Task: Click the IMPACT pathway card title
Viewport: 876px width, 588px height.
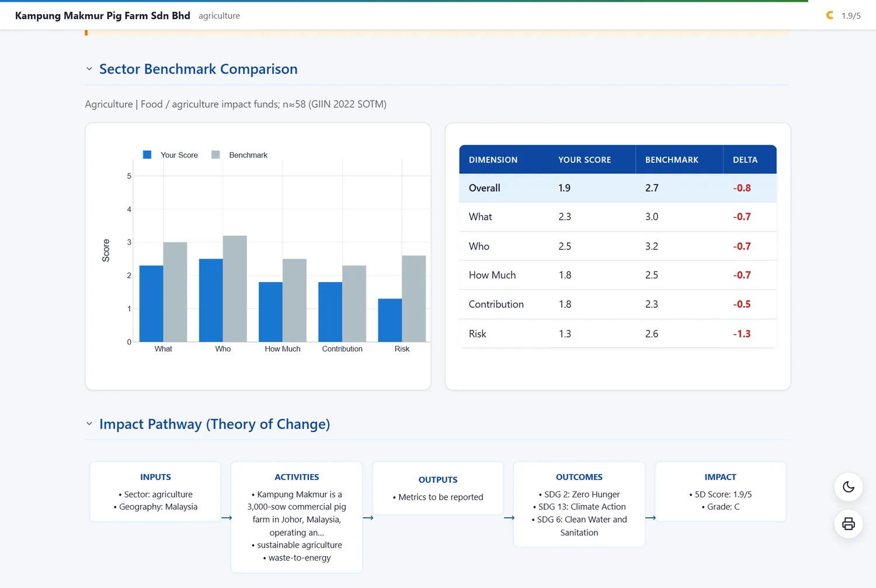Action: [x=720, y=477]
